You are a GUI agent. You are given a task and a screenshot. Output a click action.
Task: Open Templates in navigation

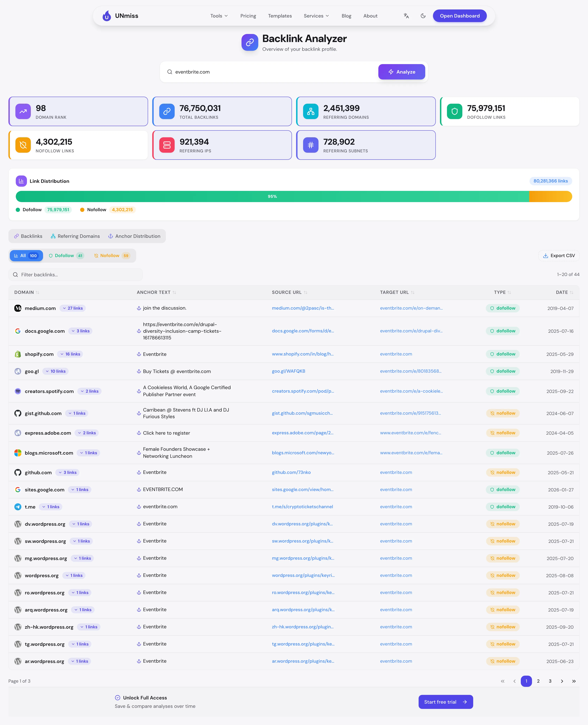point(280,16)
